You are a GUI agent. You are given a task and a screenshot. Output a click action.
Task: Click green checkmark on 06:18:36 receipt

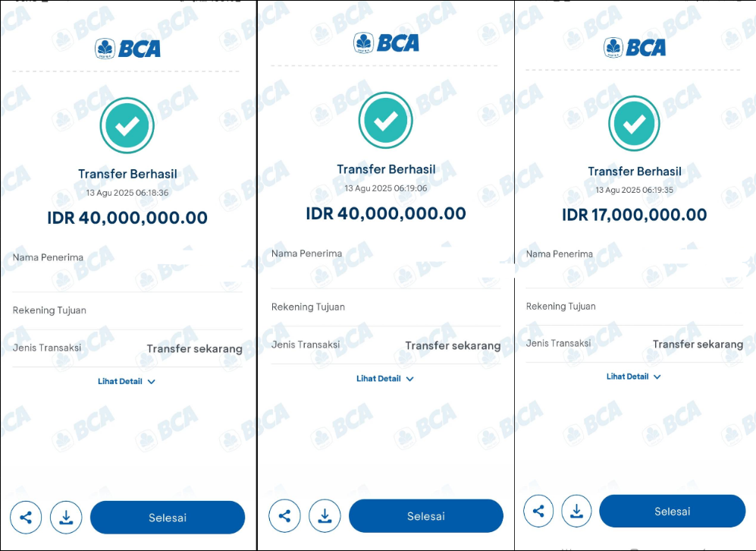[127, 125]
